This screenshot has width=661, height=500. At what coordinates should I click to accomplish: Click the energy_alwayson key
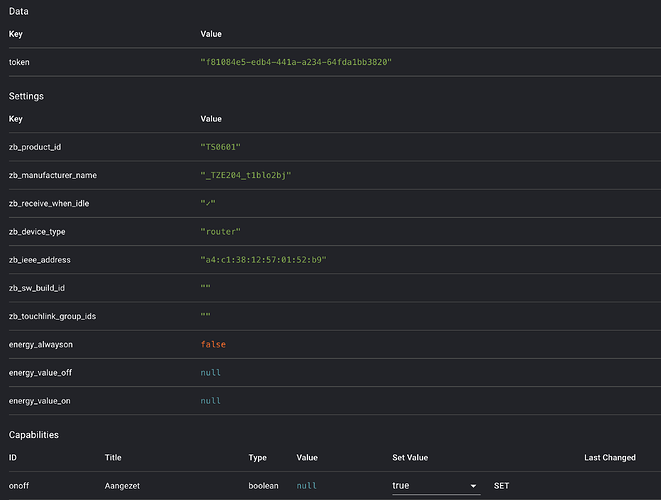point(41,344)
